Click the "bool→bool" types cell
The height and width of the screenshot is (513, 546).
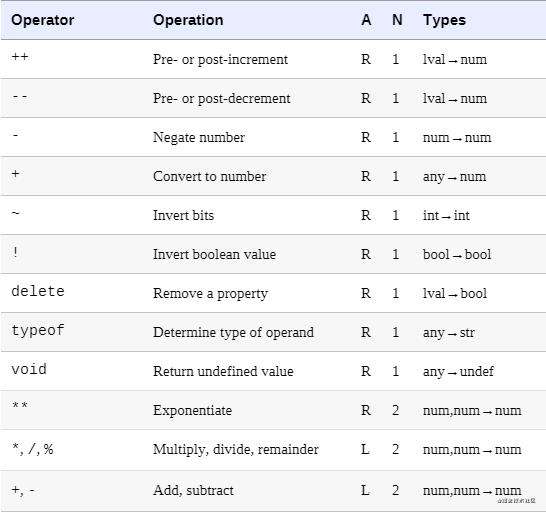point(457,254)
